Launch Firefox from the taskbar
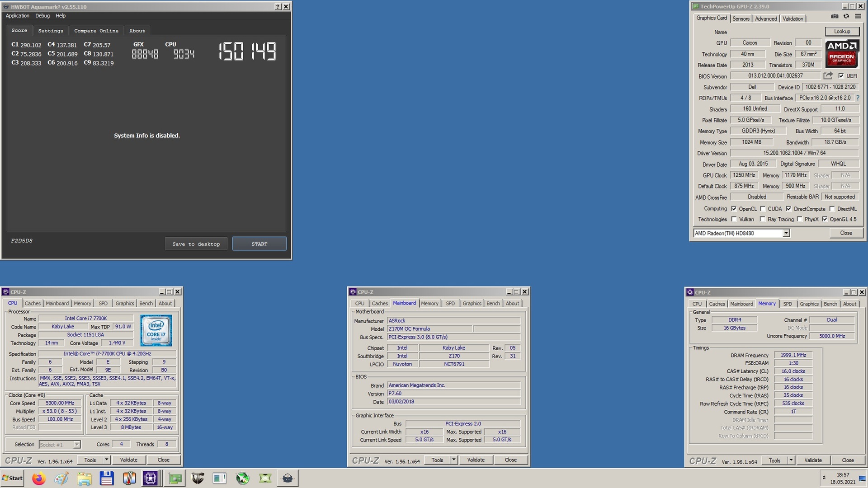The height and width of the screenshot is (488, 868). [x=39, y=478]
